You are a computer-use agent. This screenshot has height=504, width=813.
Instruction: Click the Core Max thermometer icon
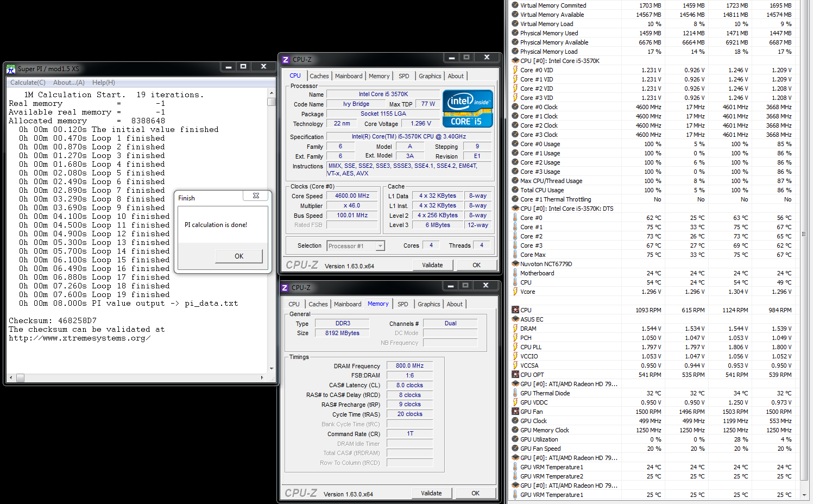[515, 255]
